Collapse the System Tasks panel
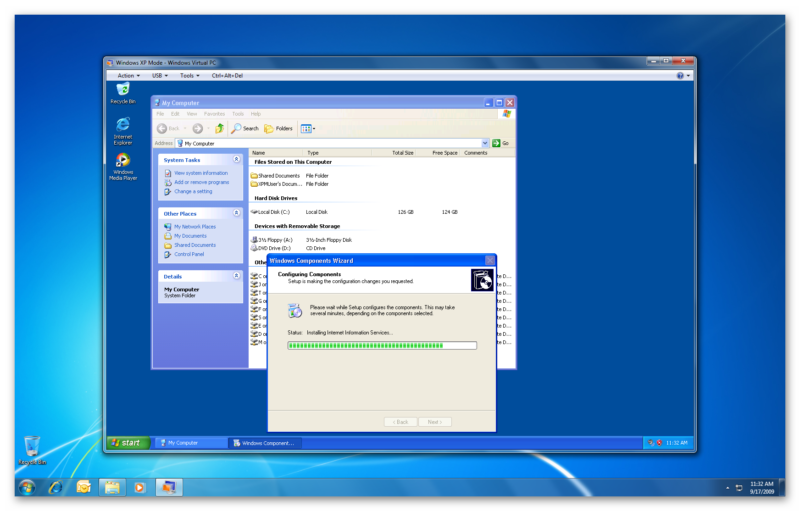This screenshot has width=800, height=512. coord(236,160)
